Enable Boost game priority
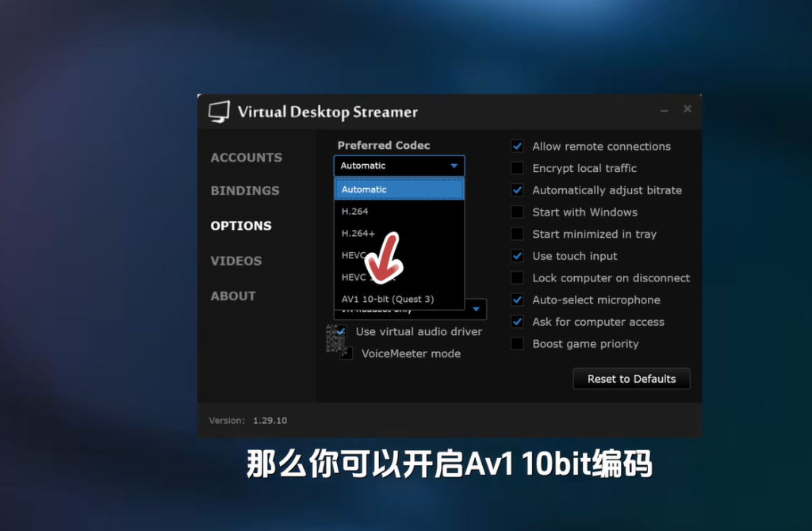The height and width of the screenshot is (531, 812). pos(517,344)
